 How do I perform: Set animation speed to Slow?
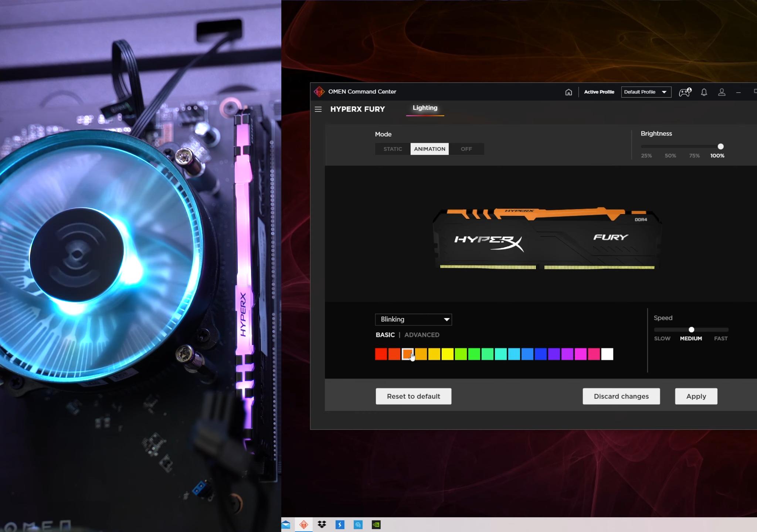pyautogui.click(x=662, y=338)
